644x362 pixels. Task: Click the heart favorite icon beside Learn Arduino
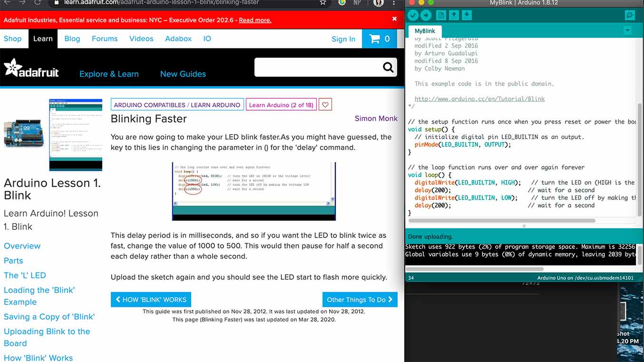pyautogui.click(x=325, y=105)
